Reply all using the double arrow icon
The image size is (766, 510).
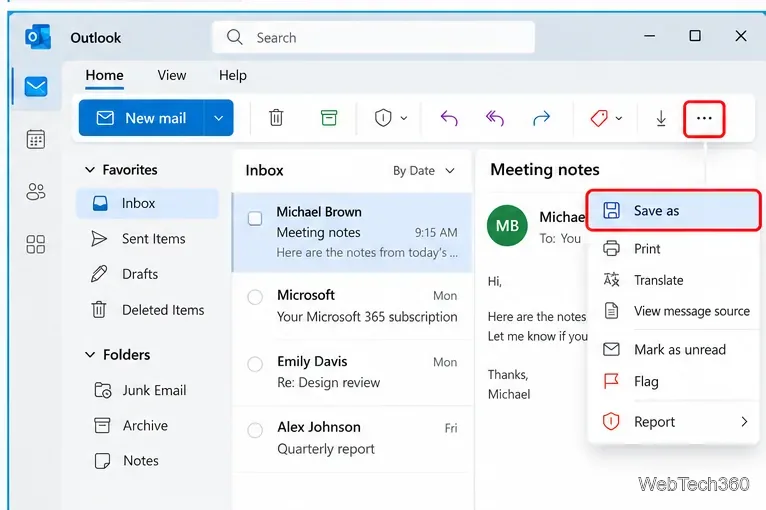coord(494,118)
